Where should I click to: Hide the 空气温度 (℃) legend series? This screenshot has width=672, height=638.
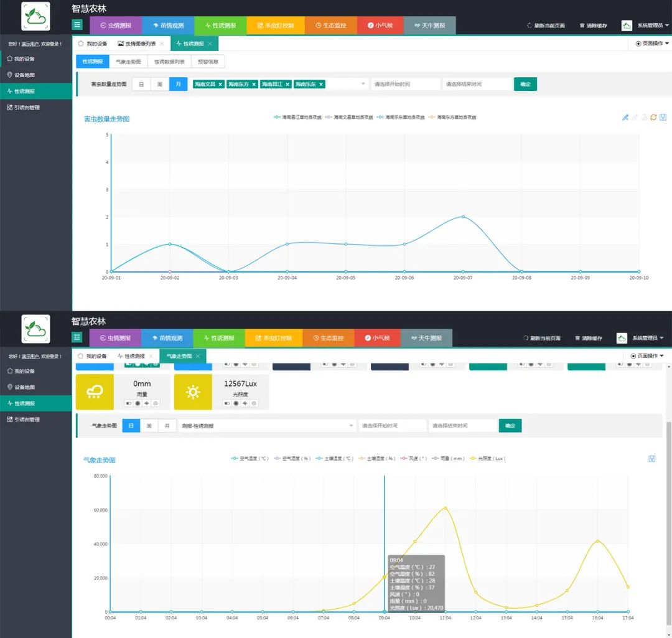[250, 458]
